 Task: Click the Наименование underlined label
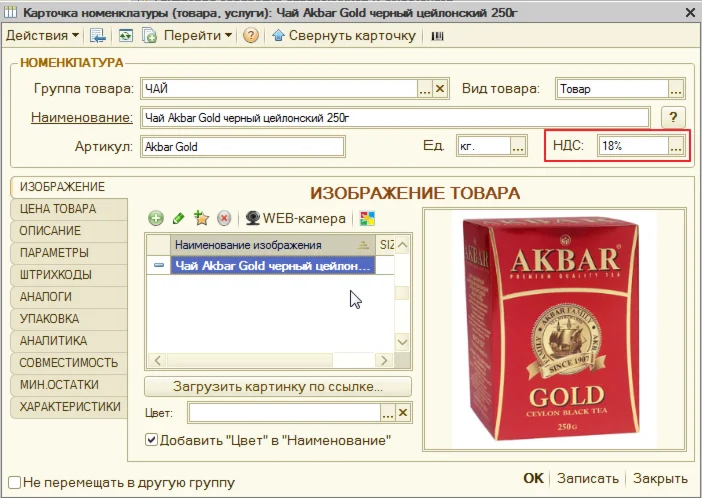(x=82, y=117)
